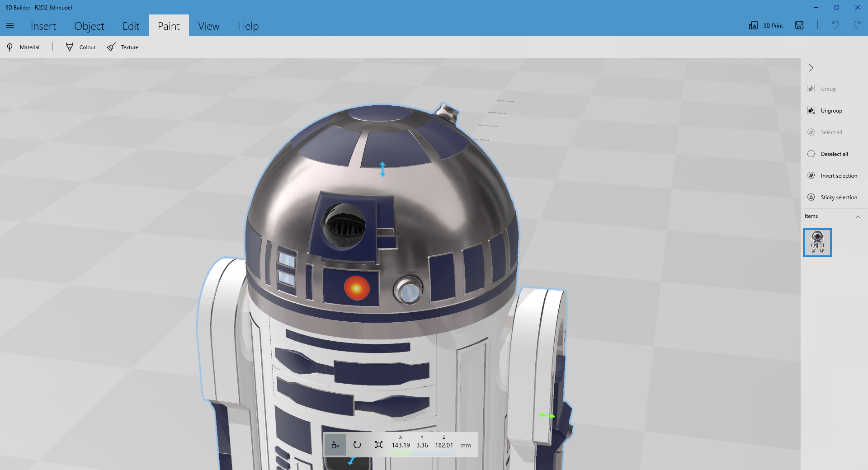The height and width of the screenshot is (470, 868).
Task: Edit the Z value 182.01
Action: coord(444,445)
